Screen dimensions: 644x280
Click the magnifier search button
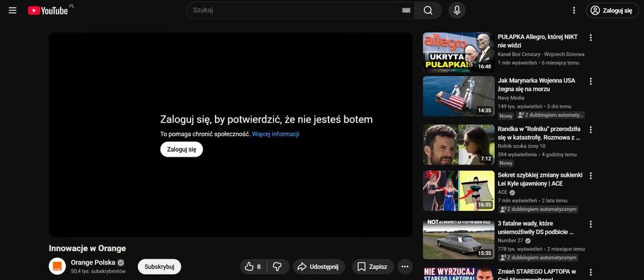[428, 10]
